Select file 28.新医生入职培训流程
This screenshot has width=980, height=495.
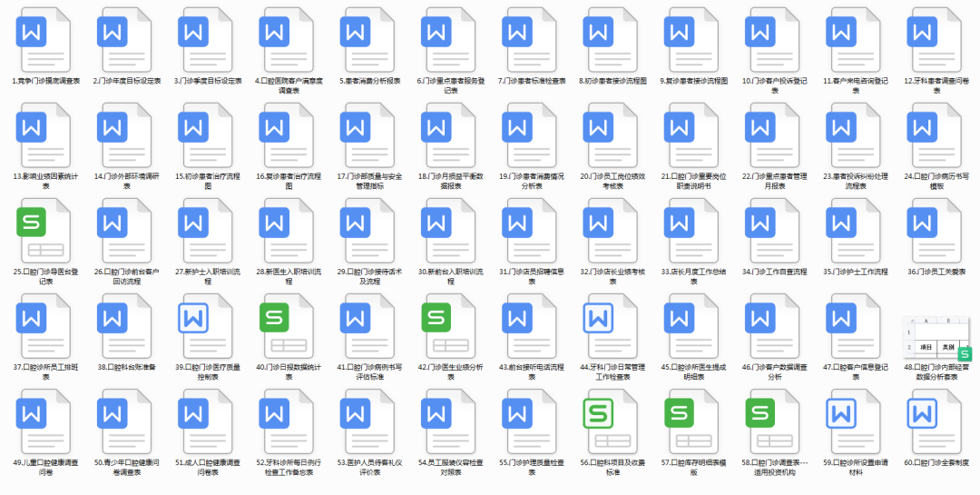(289, 232)
